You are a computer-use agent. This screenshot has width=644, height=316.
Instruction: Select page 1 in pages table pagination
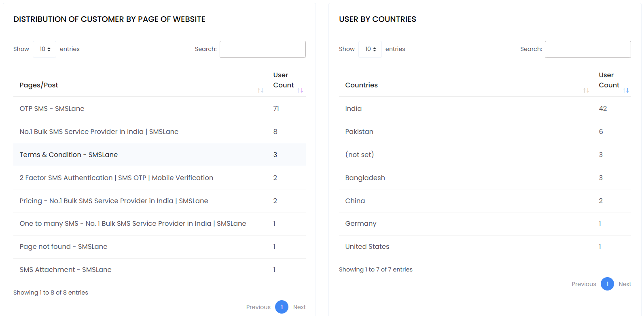(x=282, y=307)
